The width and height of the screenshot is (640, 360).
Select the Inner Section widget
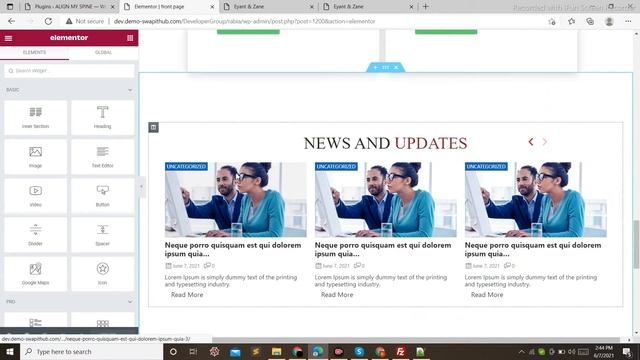point(36,118)
